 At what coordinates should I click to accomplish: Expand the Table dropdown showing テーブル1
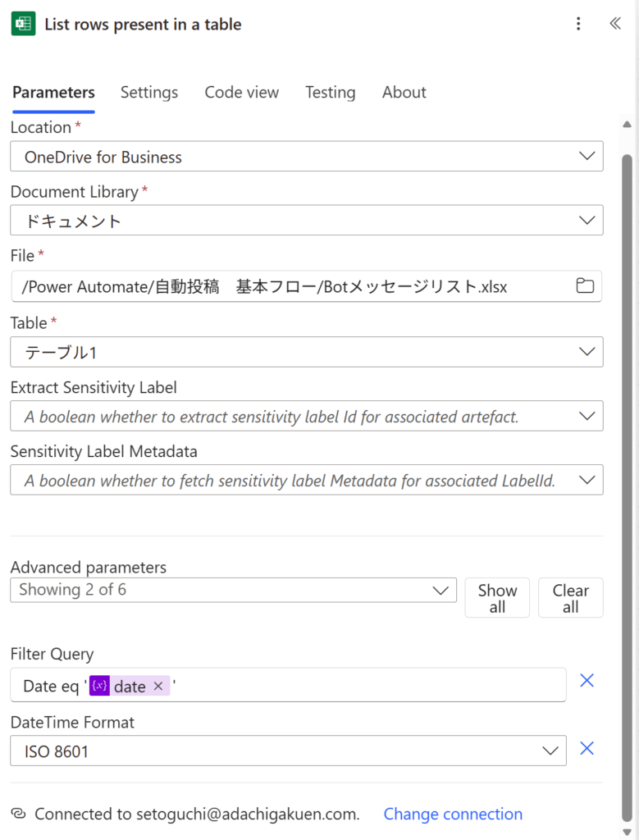tap(586, 351)
